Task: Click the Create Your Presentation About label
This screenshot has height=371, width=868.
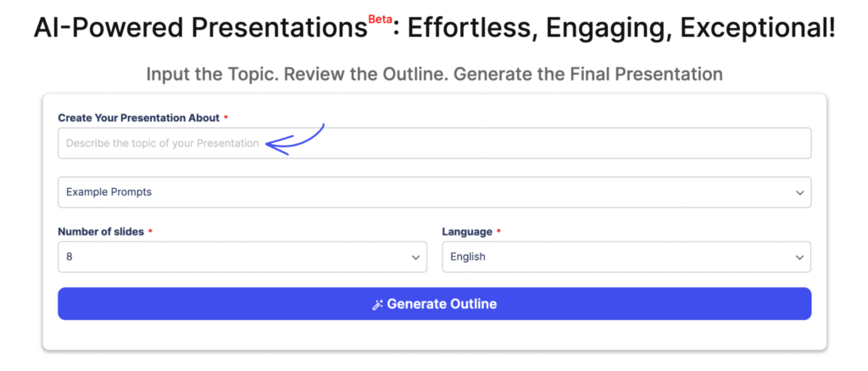Action: click(x=138, y=118)
